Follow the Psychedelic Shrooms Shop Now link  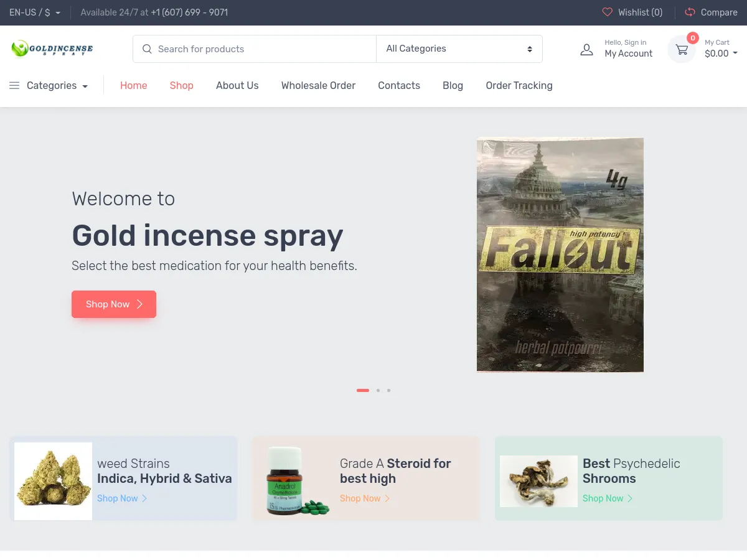click(x=603, y=498)
